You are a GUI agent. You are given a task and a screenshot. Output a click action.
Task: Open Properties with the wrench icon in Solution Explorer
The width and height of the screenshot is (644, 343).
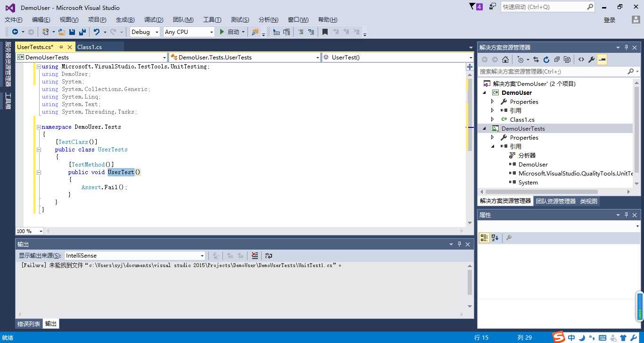[591, 59]
